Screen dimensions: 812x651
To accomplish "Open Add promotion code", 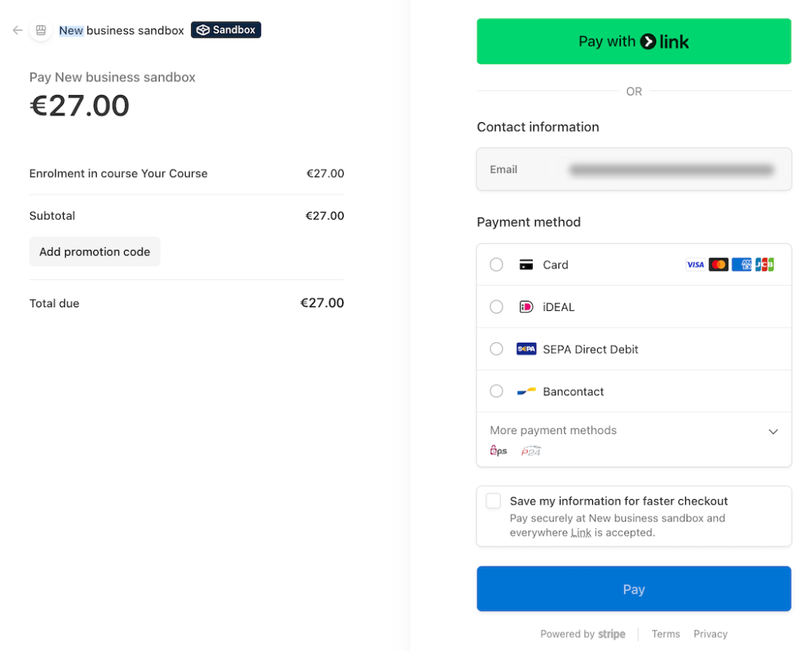I will 95,251.
